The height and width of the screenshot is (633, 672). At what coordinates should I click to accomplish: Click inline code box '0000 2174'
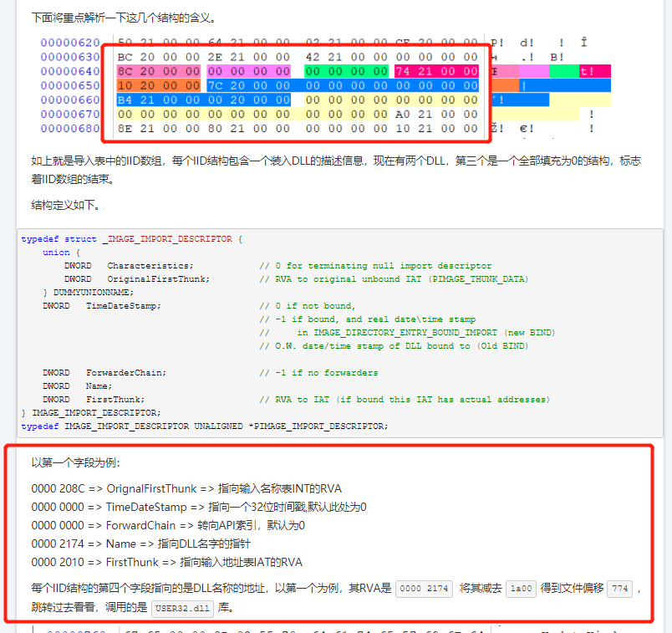[424, 589]
